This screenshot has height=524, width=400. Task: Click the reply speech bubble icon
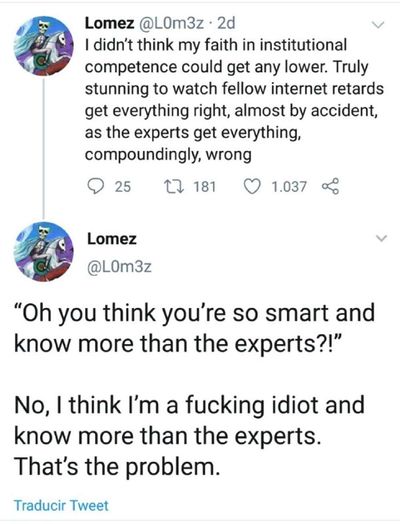coord(95,186)
